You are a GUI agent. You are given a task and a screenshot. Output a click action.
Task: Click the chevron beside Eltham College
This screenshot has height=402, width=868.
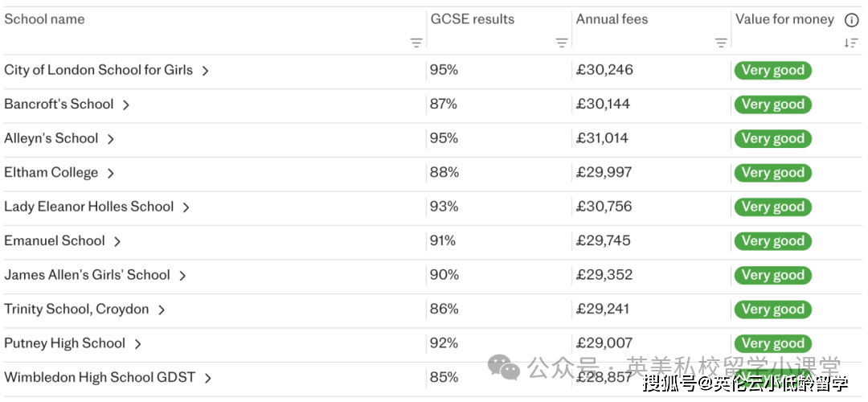pos(111,173)
